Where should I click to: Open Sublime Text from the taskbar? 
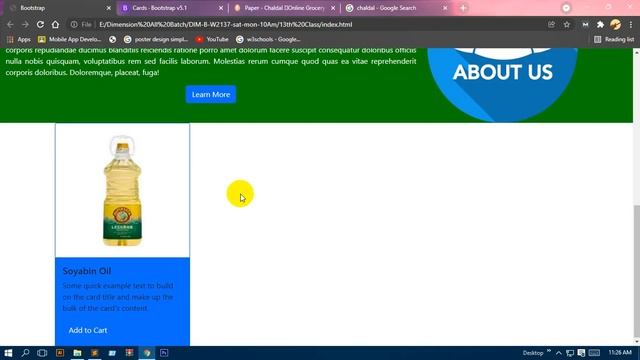pyautogui.click(x=95, y=353)
